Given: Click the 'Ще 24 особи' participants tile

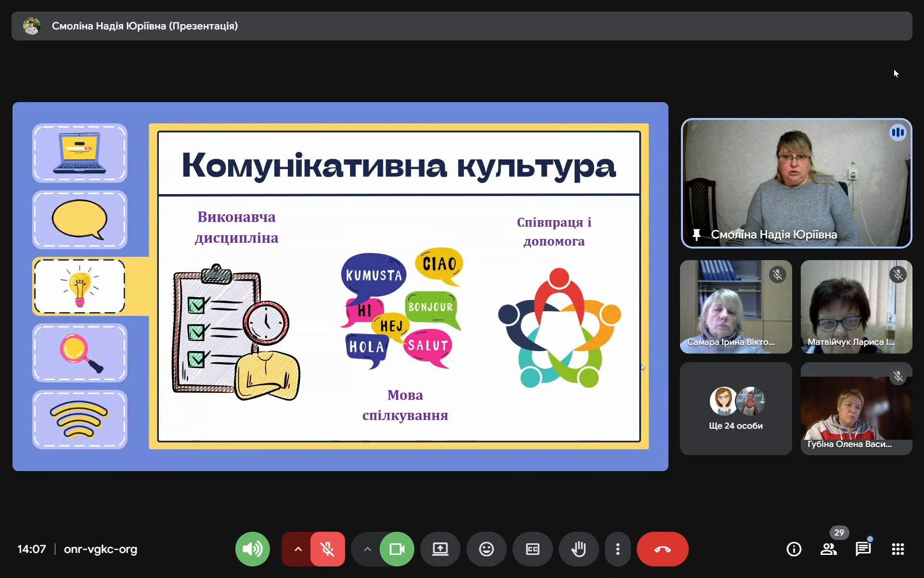Looking at the screenshot, I should 735,408.
